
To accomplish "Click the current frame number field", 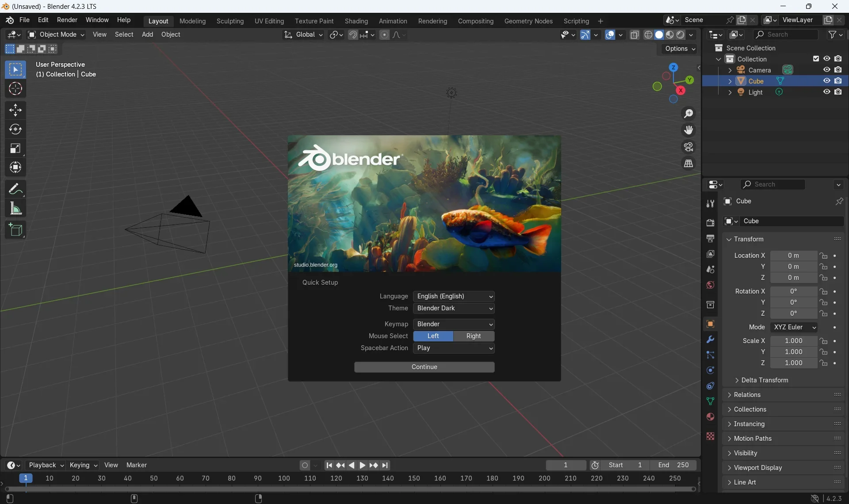I will point(566,465).
